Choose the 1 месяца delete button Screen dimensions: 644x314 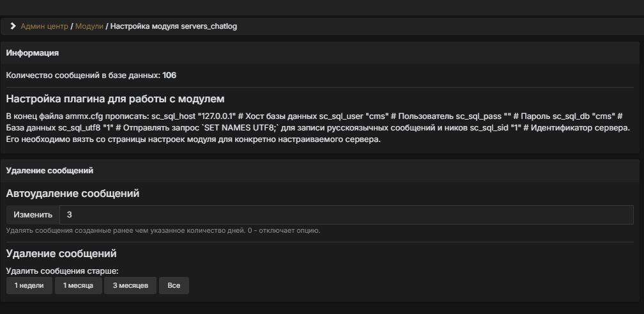pyautogui.click(x=78, y=286)
